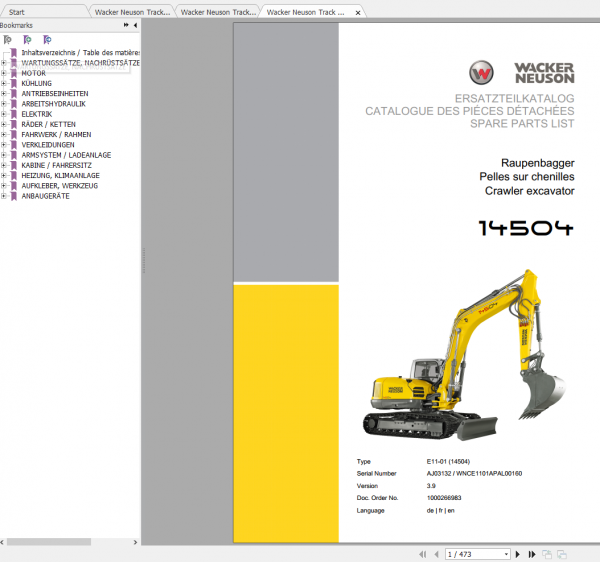Image resolution: width=600 pixels, height=562 pixels.
Task: Open the MOTOR bookmark
Action: pos(34,73)
